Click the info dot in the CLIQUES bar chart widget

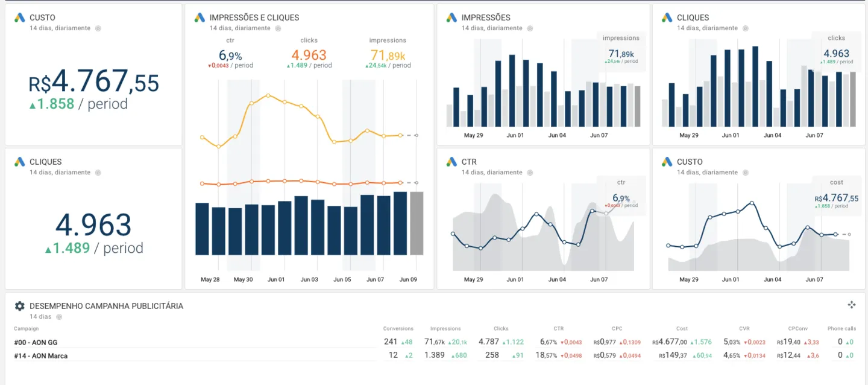click(746, 28)
